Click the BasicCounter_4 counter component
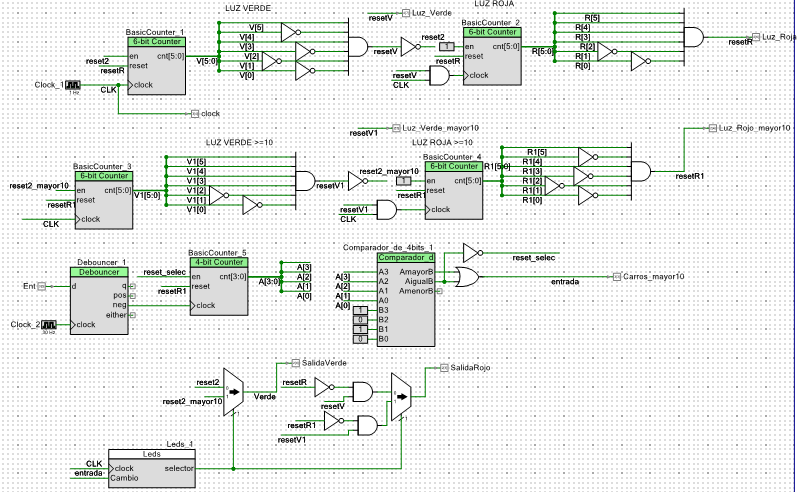The image size is (798, 492). tap(453, 189)
